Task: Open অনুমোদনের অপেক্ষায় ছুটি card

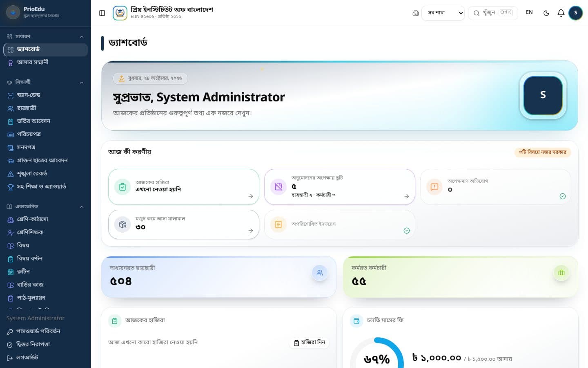Action: click(x=340, y=187)
